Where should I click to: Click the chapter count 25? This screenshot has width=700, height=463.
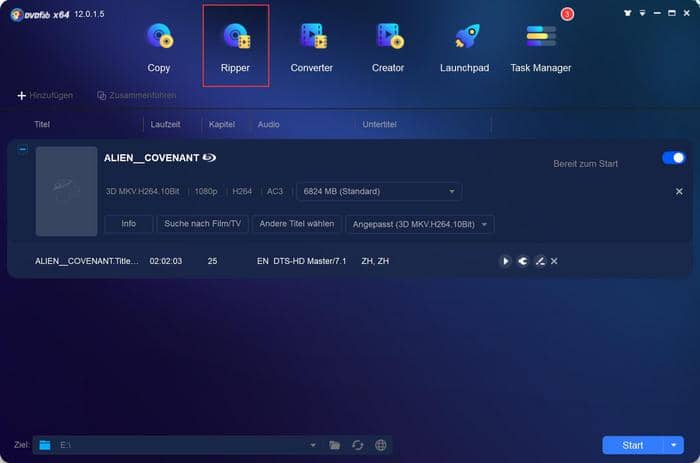click(x=212, y=261)
